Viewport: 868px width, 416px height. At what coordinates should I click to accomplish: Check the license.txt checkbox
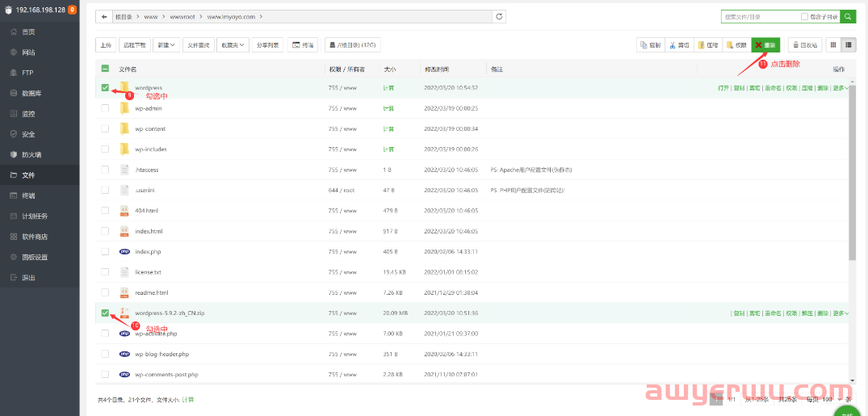click(x=105, y=272)
